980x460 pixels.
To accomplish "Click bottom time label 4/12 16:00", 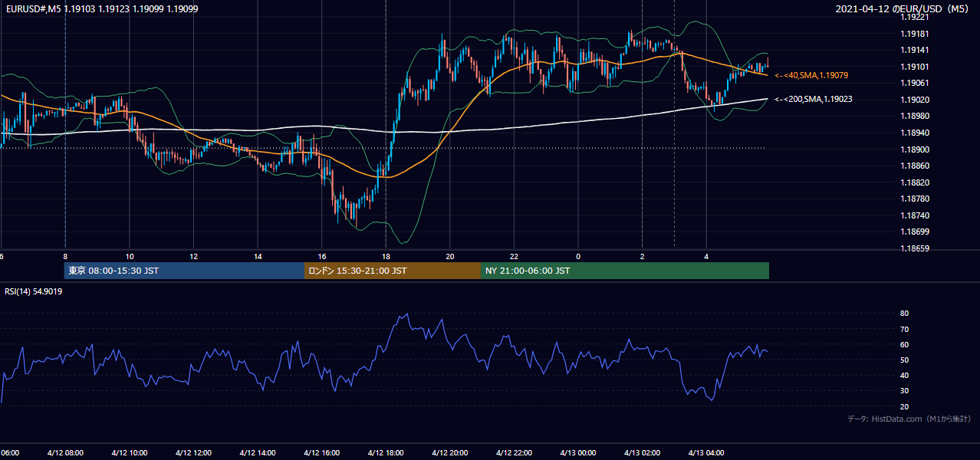I will click(x=321, y=453).
